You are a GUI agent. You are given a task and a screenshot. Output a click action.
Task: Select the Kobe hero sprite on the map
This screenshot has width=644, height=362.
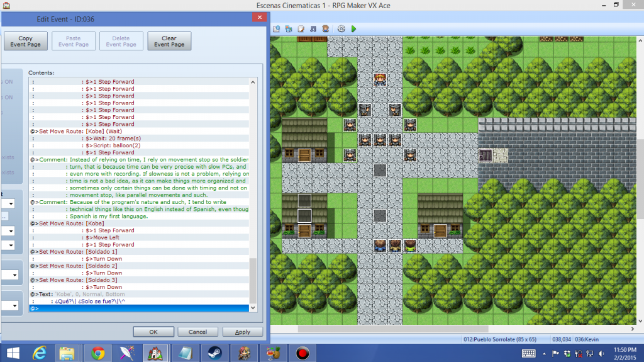pos(380,79)
